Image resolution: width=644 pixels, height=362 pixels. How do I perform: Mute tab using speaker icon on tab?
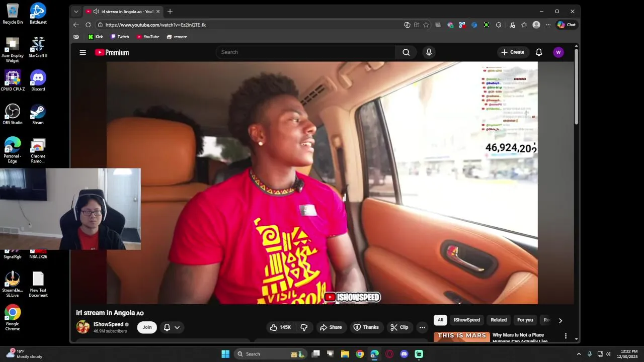pyautogui.click(x=96, y=11)
